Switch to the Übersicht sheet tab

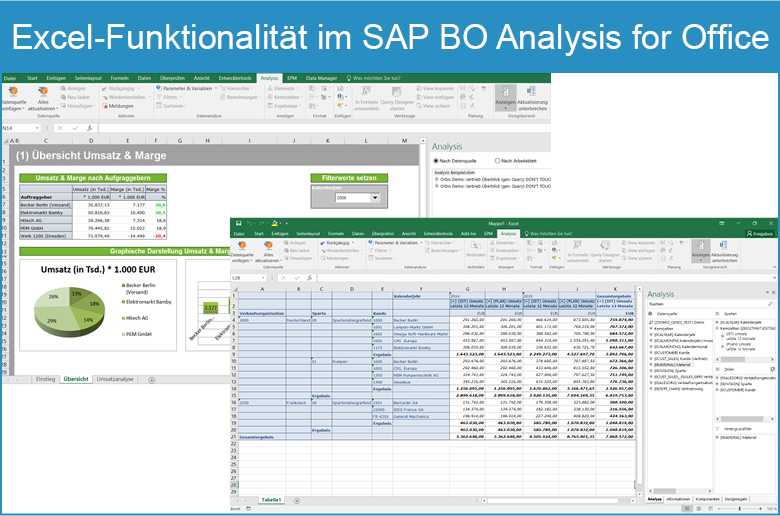pos(76,379)
